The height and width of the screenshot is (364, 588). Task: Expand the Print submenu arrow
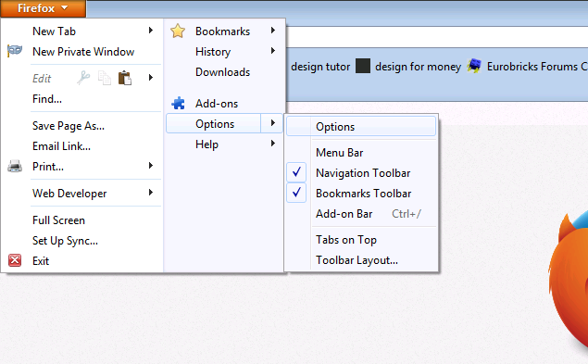click(x=151, y=165)
